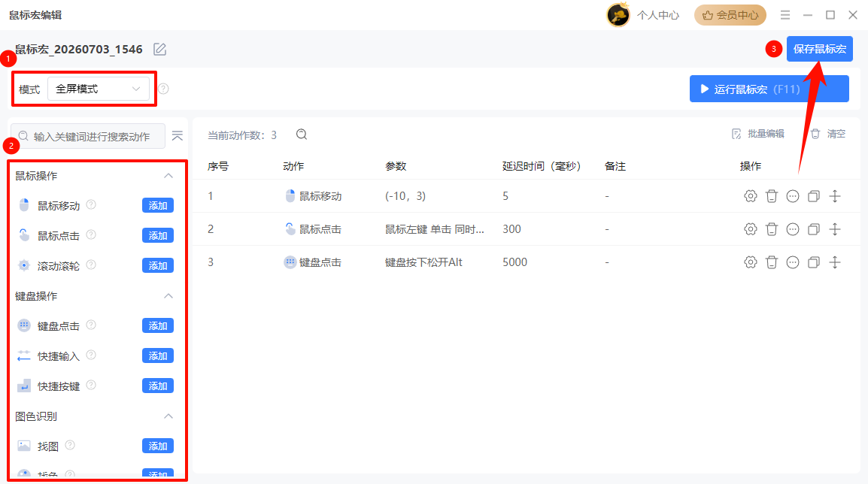The width and height of the screenshot is (868, 484).
Task: Open 个人中心 profile
Action: pyautogui.click(x=657, y=15)
